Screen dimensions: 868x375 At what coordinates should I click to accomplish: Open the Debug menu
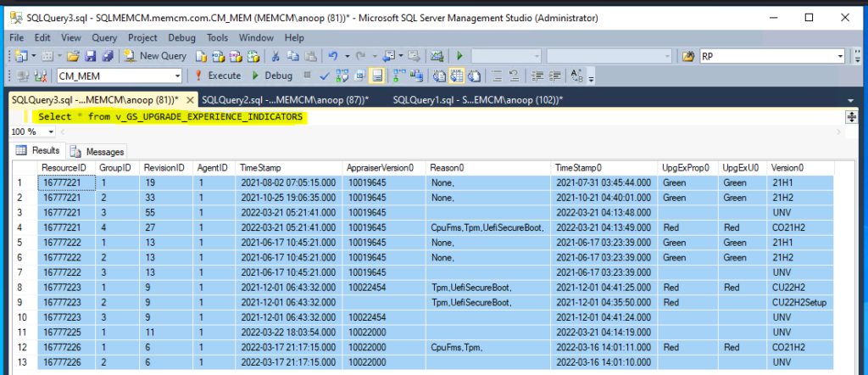click(x=181, y=37)
